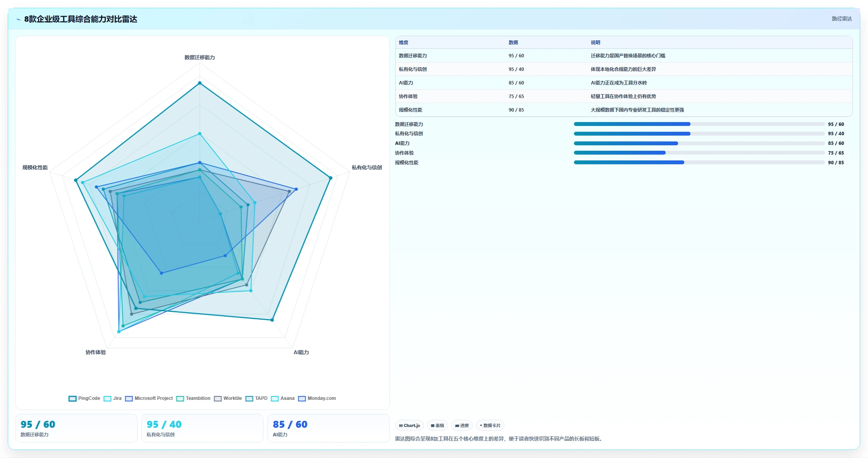Click 规模化性能 in the table's first column
This screenshot has height=458, width=868.
[x=410, y=110]
